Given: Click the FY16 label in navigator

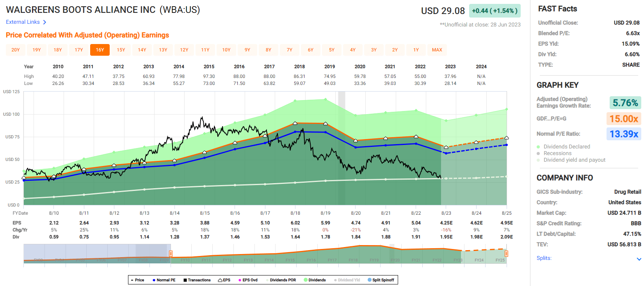Looking at the screenshot, I should (x=311, y=260).
